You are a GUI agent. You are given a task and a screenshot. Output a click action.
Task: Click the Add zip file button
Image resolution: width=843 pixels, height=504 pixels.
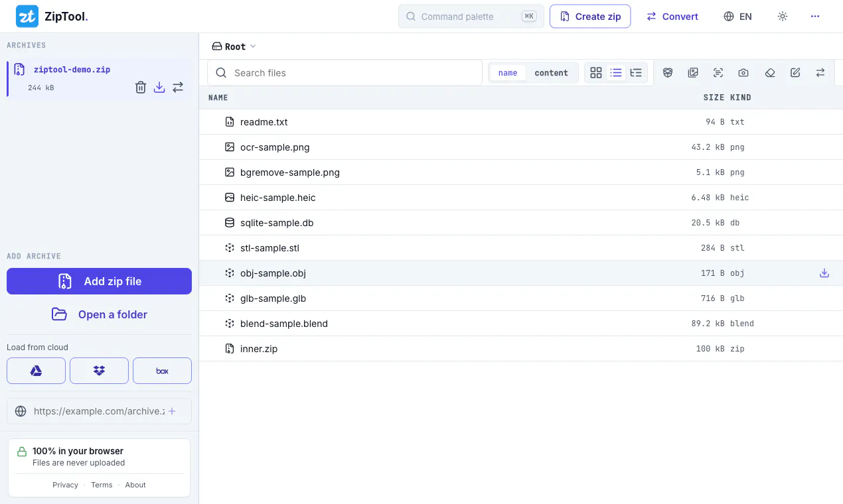point(99,281)
